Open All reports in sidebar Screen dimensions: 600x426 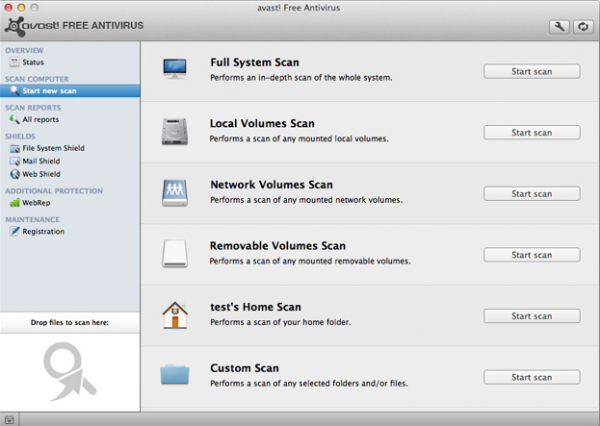(x=41, y=119)
